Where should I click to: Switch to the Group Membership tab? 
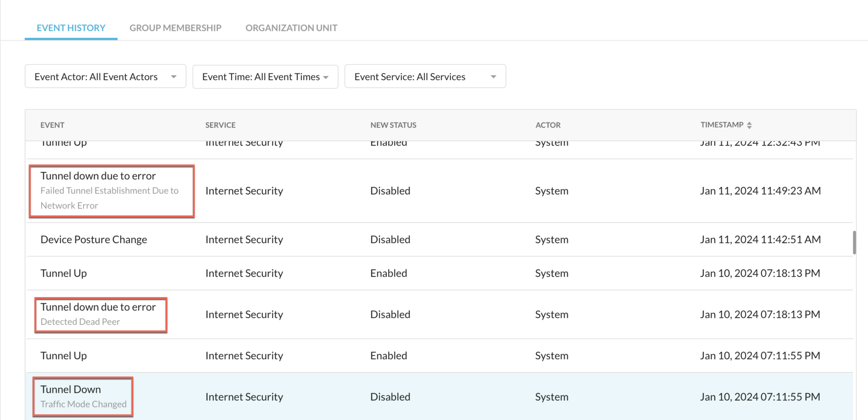(175, 28)
